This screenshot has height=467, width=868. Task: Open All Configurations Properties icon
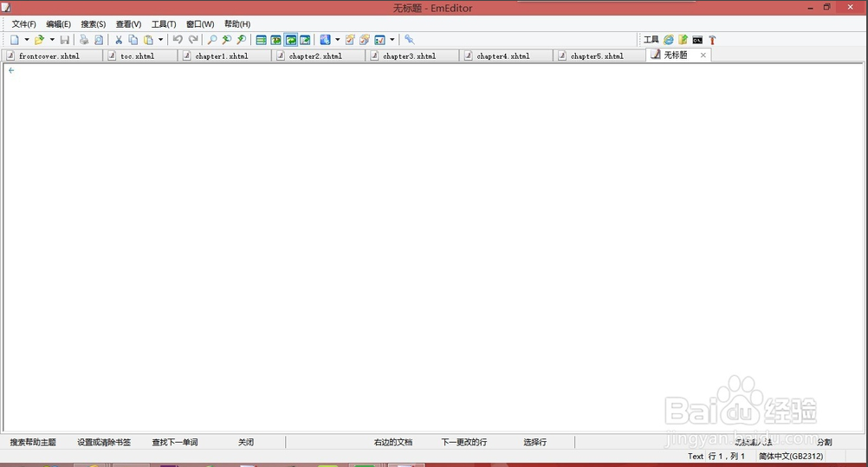(364, 40)
